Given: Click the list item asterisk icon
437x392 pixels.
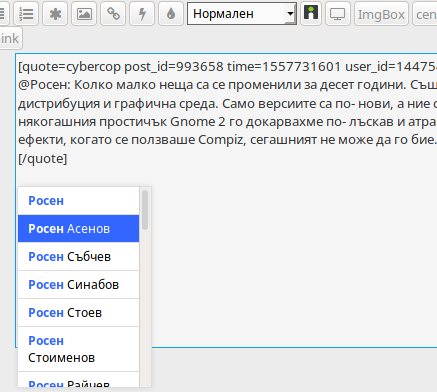Looking at the screenshot, I should pyautogui.click(x=55, y=14).
